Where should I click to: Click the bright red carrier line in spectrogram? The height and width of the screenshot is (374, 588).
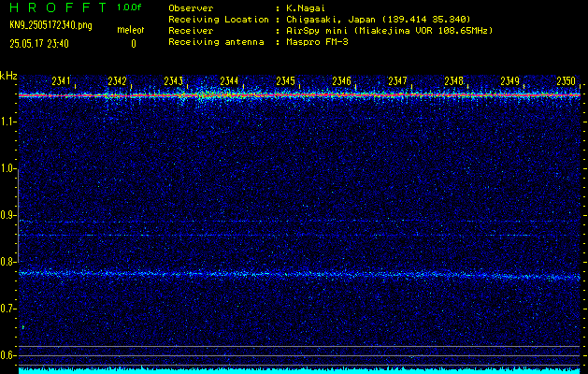pos(299,95)
